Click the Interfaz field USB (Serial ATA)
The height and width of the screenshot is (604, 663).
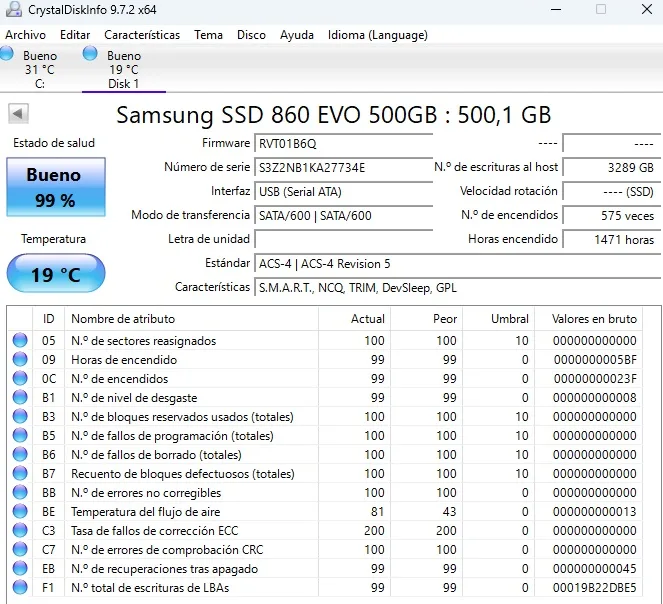[343, 192]
